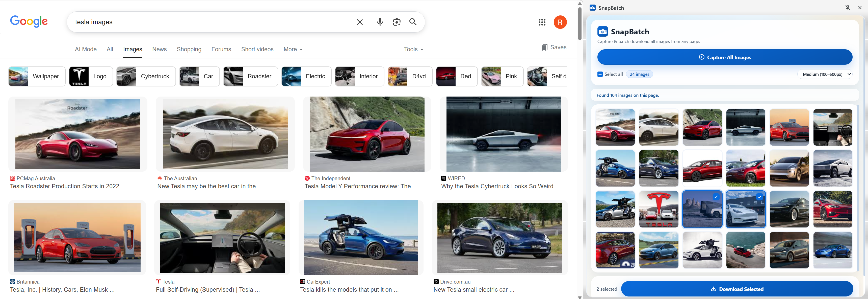
Task: Select the Tesla logo thumbnail in SnapBatch
Action: pyautogui.click(x=659, y=209)
